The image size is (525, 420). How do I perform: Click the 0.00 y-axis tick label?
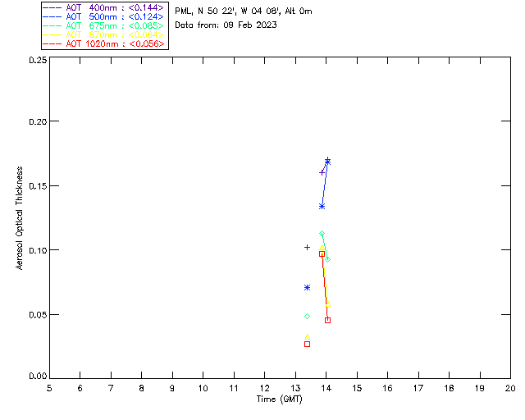(38, 377)
